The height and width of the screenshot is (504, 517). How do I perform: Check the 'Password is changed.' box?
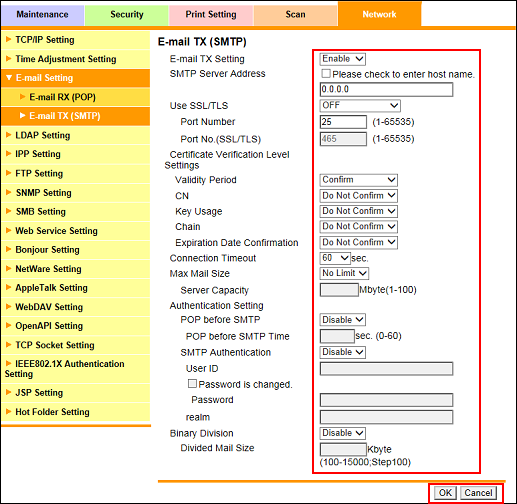pyautogui.click(x=192, y=384)
